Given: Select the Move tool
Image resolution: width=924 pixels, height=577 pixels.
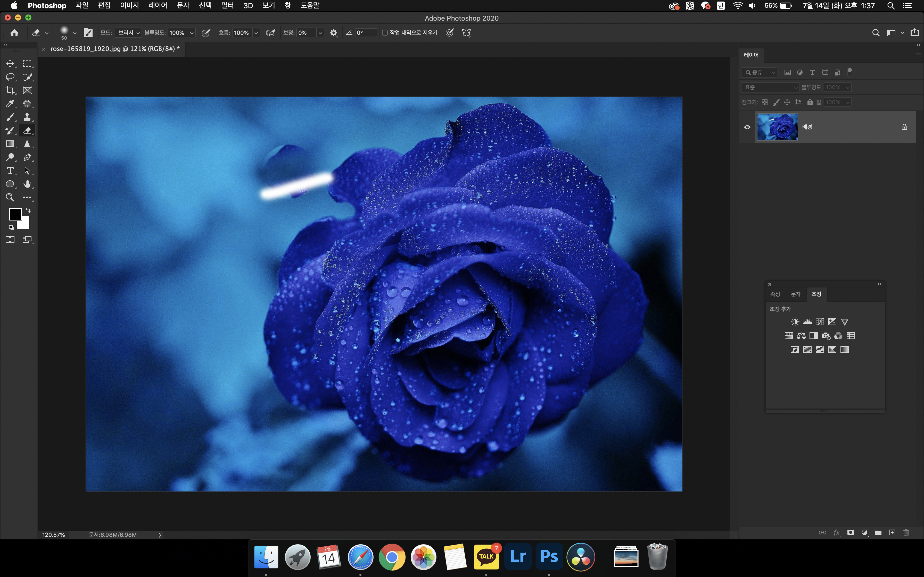Looking at the screenshot, I should coord(10,63).
